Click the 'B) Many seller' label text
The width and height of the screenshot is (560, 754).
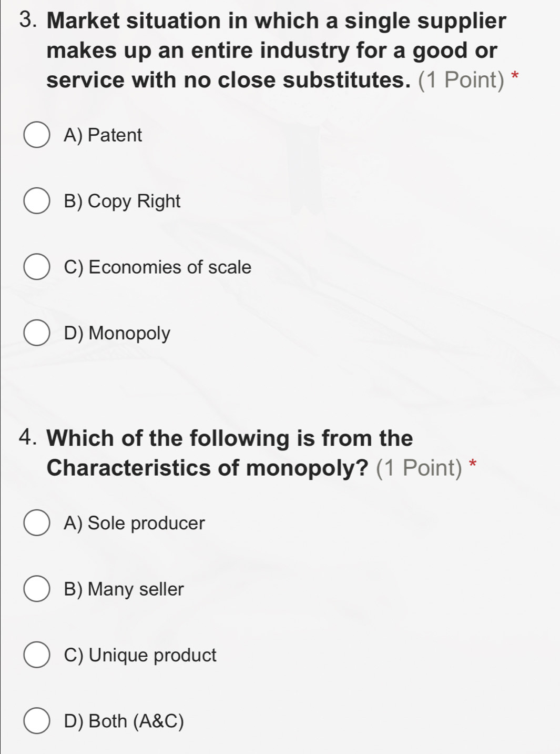[124, 589]
